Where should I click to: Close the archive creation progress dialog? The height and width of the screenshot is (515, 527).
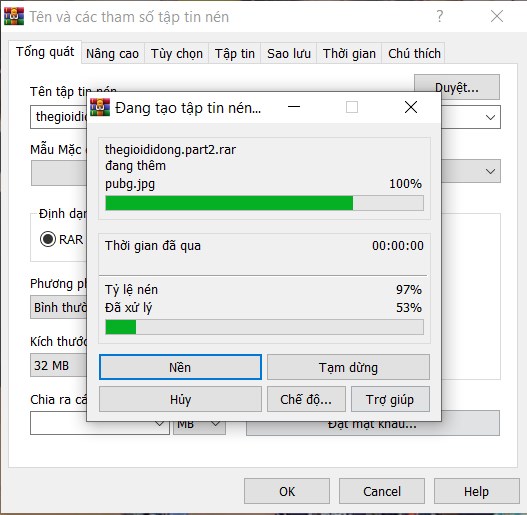[411, 107]
